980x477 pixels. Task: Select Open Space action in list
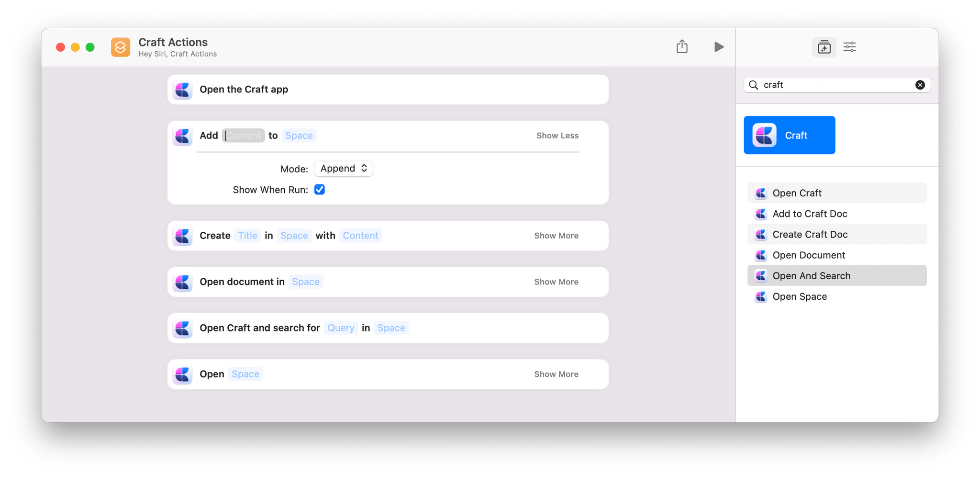coord(837,296)
